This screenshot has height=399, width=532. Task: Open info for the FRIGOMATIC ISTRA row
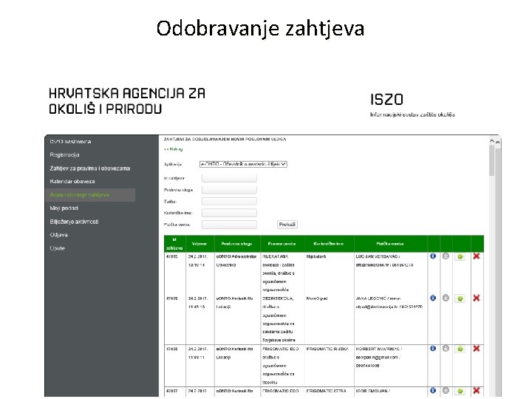(433, 390)
